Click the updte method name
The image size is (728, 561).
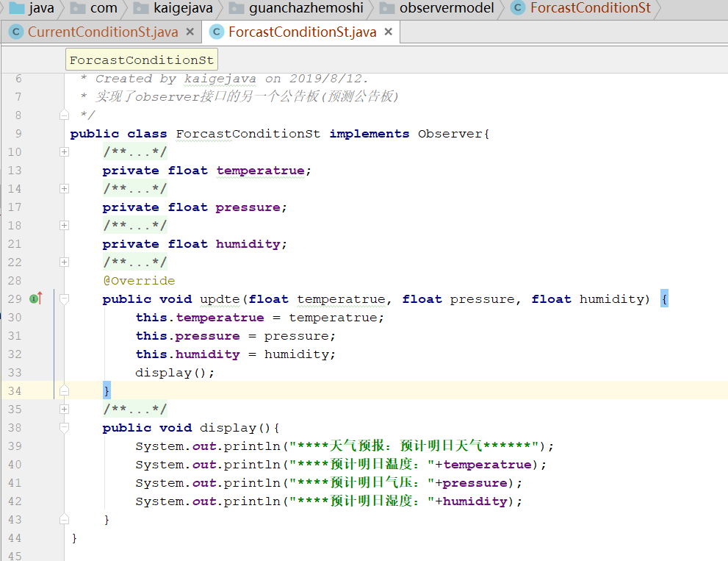point(220,299)
